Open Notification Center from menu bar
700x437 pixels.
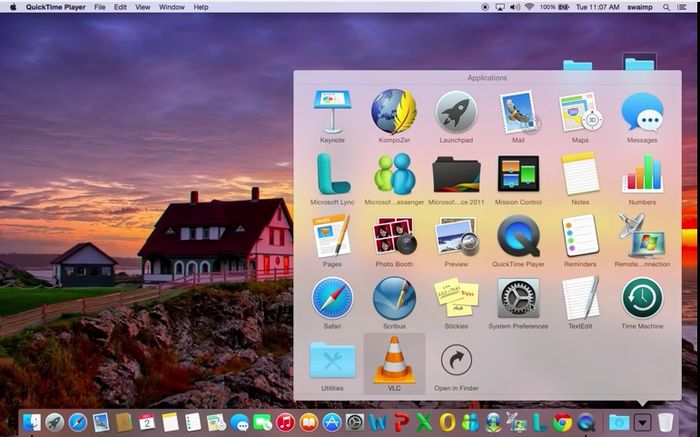(682, 7)
